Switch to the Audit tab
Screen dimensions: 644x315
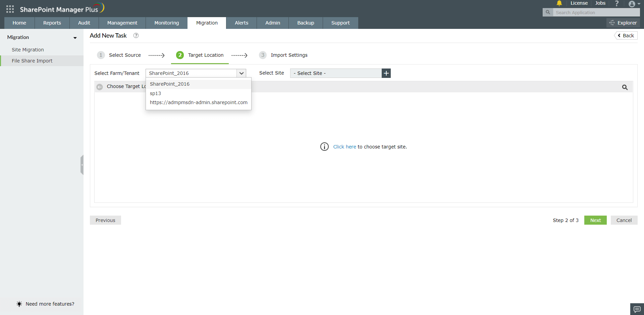pos(84,23)
